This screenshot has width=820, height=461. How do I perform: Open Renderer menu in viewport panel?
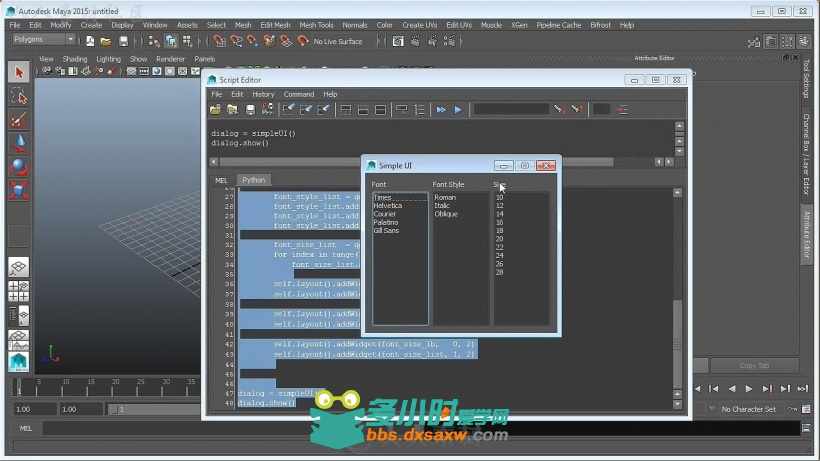170,59
